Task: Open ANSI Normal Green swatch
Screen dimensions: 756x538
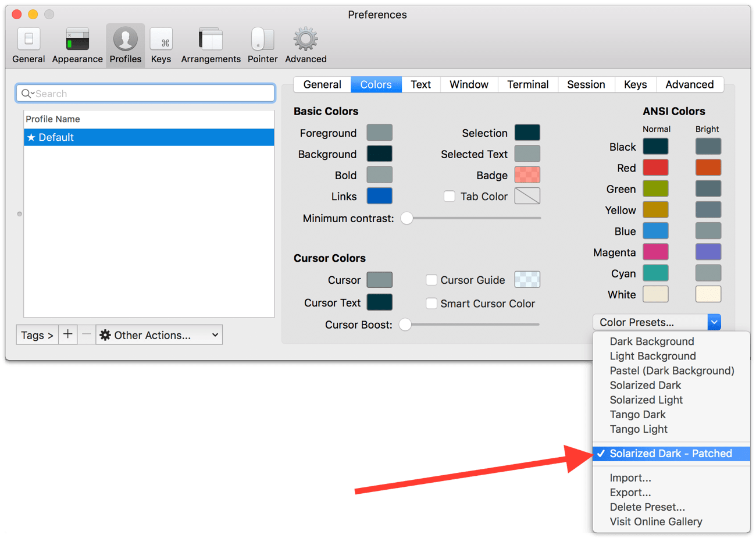Action: [655, 189]
